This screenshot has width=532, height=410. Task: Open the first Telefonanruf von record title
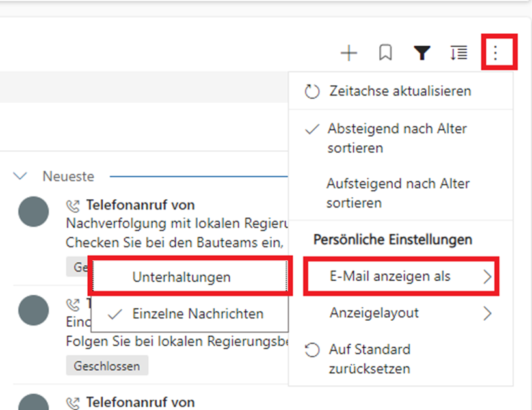(140, 206)
